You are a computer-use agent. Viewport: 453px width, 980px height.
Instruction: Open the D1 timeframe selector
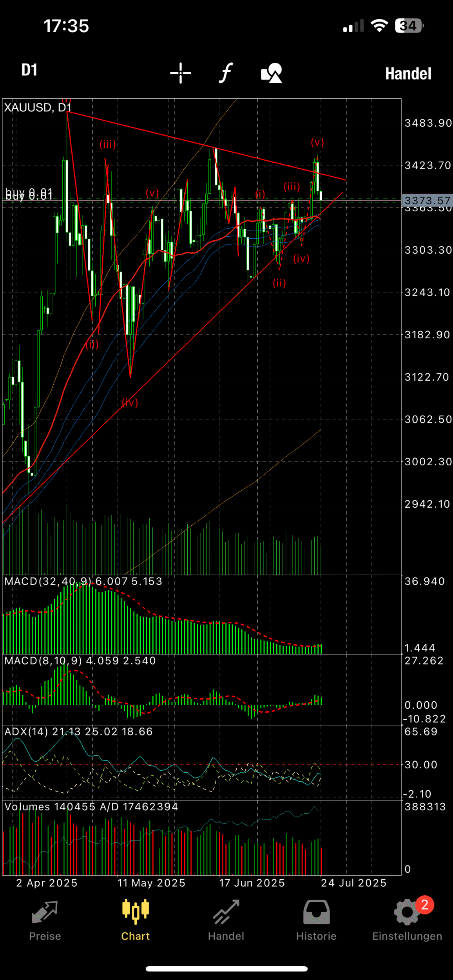(29, 70)
